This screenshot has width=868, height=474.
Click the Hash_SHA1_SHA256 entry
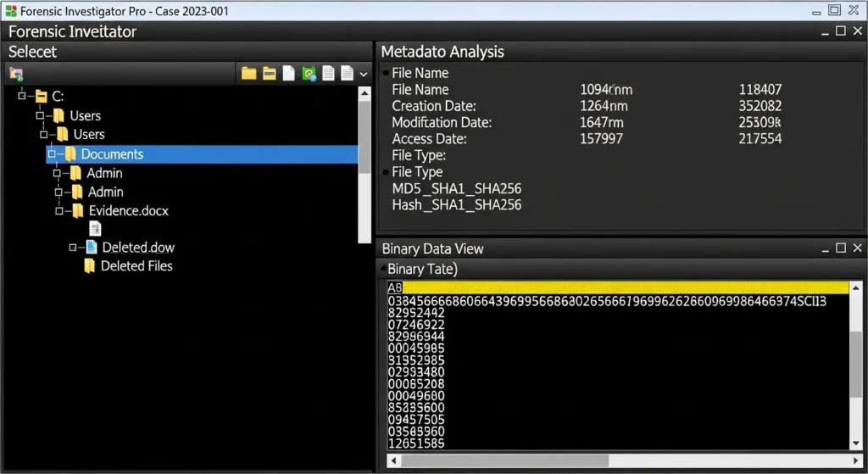(x=457, y=205)
